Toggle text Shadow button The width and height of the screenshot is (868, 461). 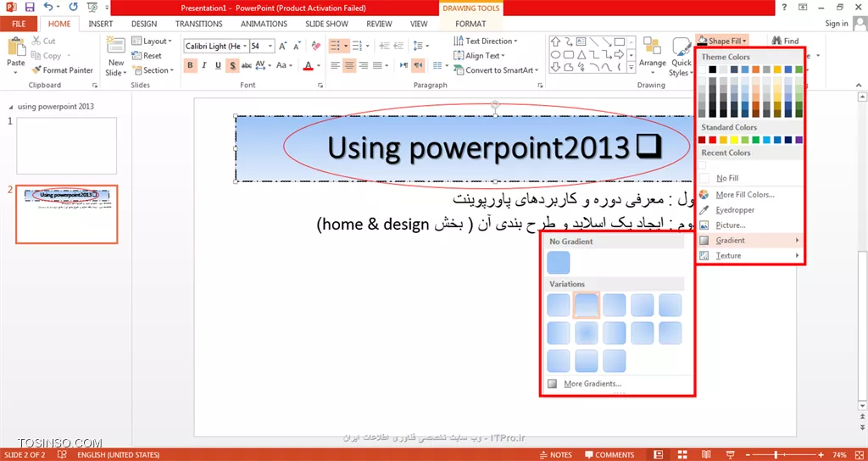(x=232, y=65)
